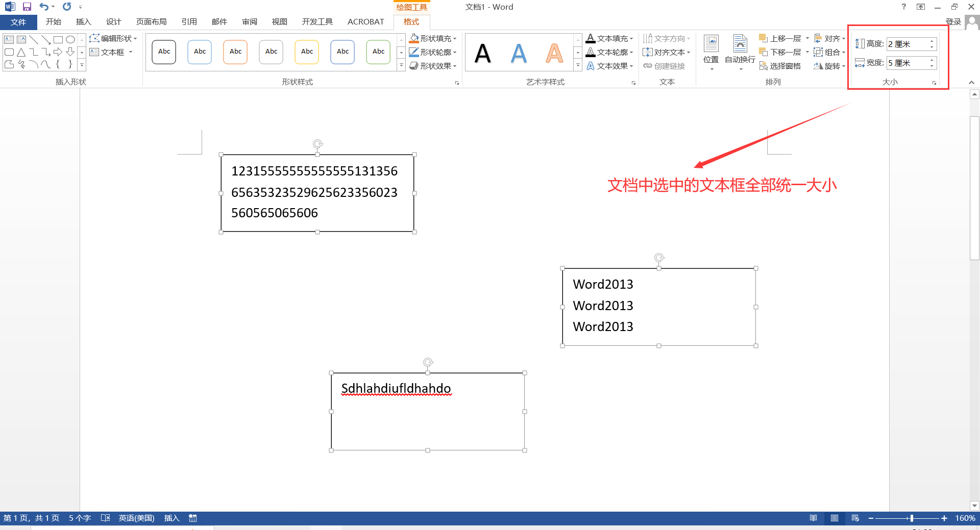This screenshot has width=980, height=530.
Task: Open the 审阅 Review tab
Action: coord(250,21)
